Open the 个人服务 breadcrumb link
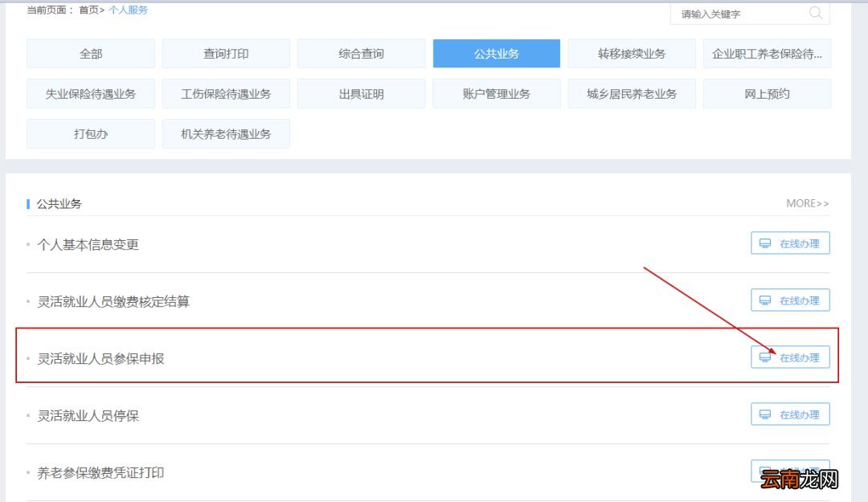The width and height of the screenshot is (868, 502). click(x=128, y=10)
